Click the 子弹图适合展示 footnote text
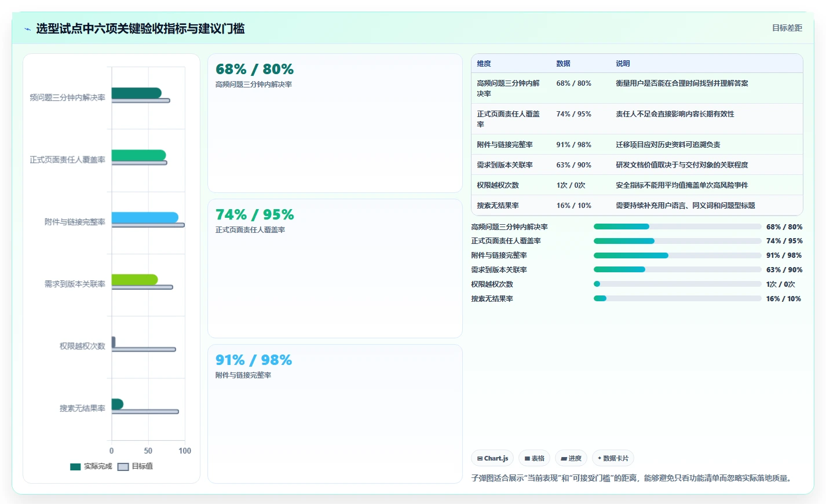 [x=631, y=478]
